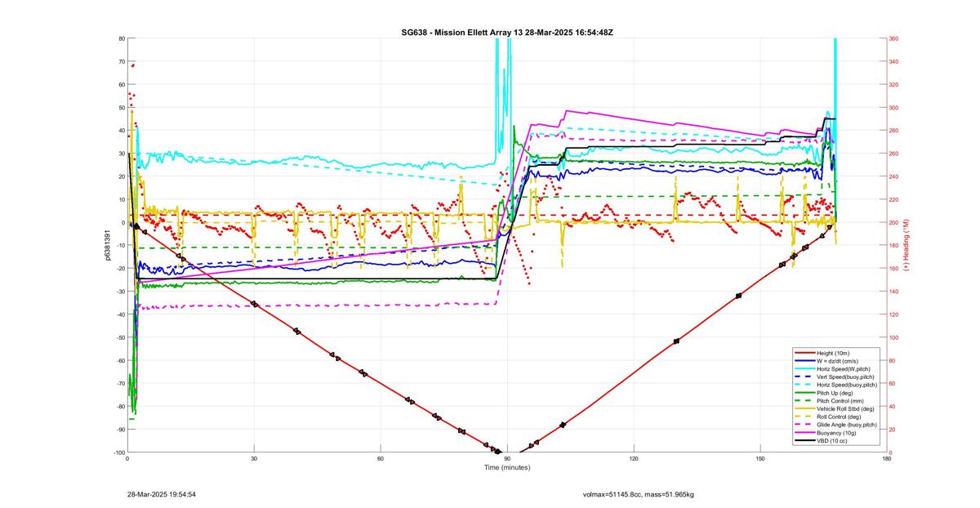This screenshot has width=980, height=508.
Task: Click x-axis tick label '180'
Action: pyautogui.click(x=887, y=459)
